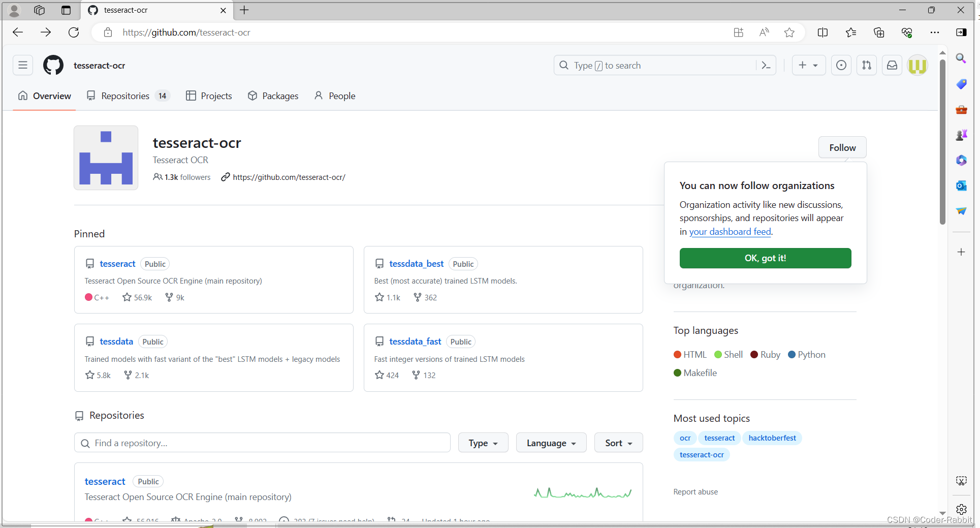Open the command palette icon
The height and width of the screenshot is (528, 980).
click(766, 65)
